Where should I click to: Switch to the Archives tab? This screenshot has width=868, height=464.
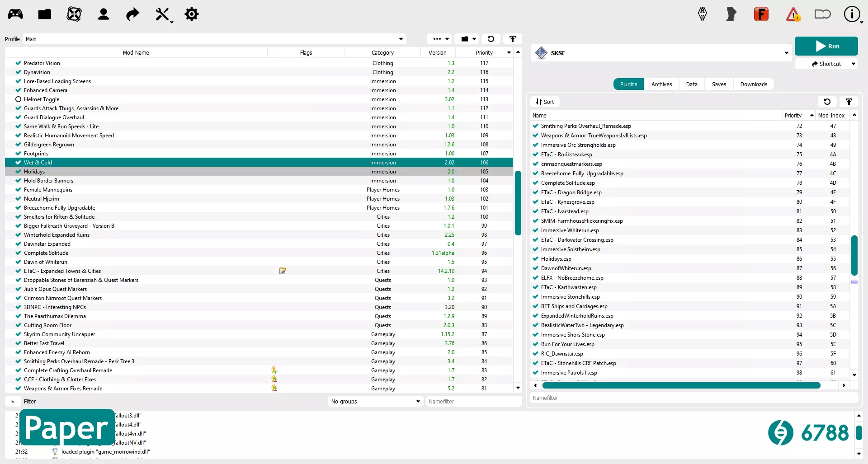pyautogui.click(x=661, y=84)
